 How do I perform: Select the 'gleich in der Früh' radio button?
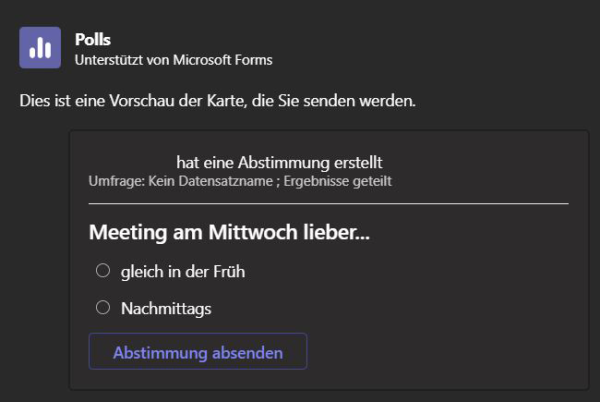coord(103,270)
